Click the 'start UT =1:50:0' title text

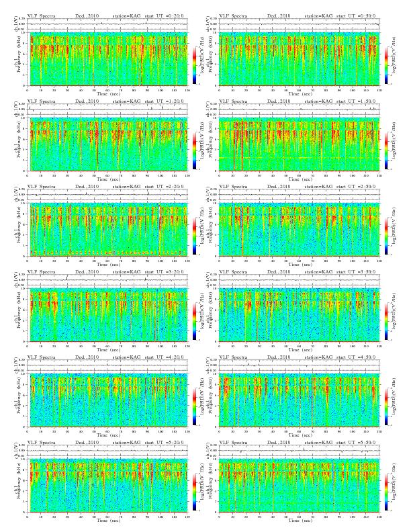tap(356, 101)
